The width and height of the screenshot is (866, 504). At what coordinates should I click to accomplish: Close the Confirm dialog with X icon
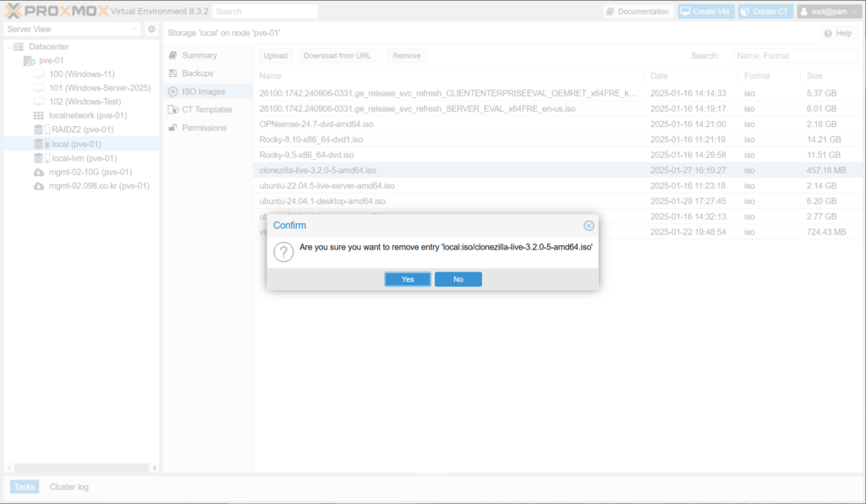[x=589, y=226]
